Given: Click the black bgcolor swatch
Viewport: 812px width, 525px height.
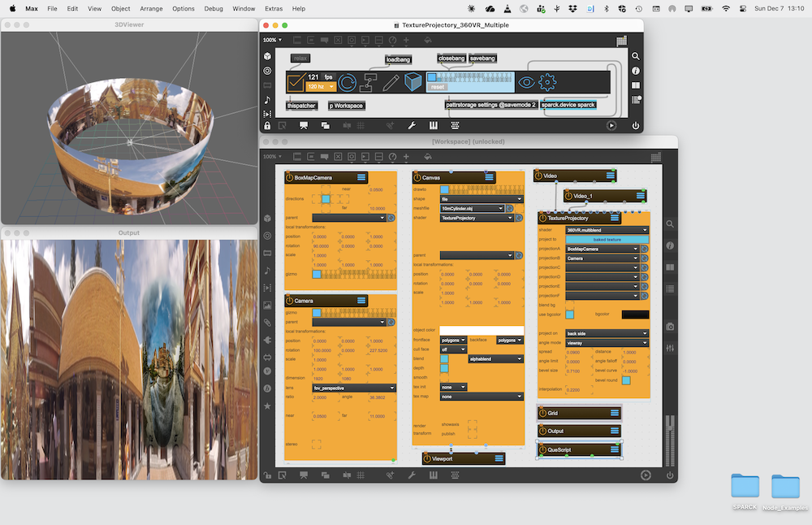Looking at the screenshot, I should [x=635, y=314].
